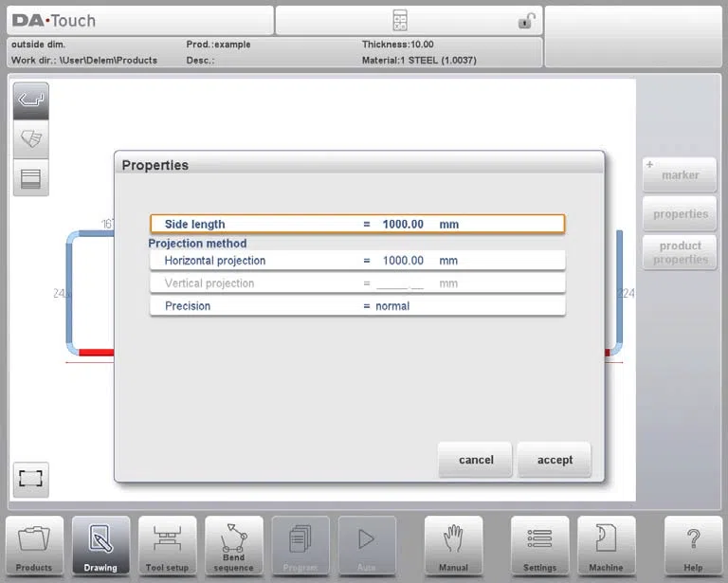
Task: Open Manual mode with hand icon
Action: tap(454, 546)
